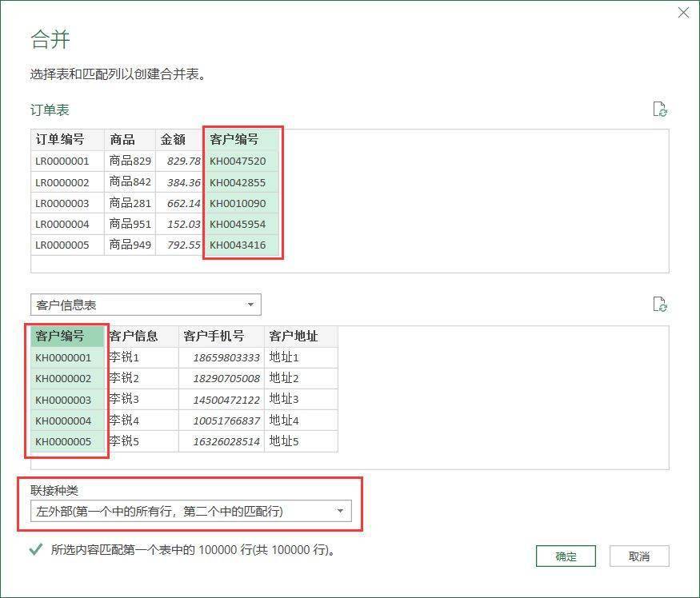700x598 pixels.
Task: Click cell 商品281
Action: [130, 204]
